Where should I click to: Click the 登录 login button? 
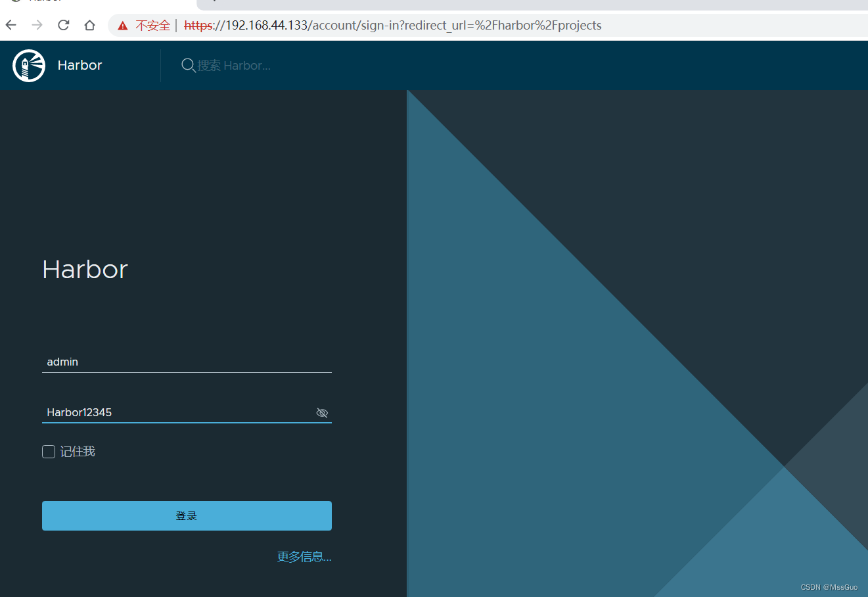pyautogui.click(x=187, y=515)
